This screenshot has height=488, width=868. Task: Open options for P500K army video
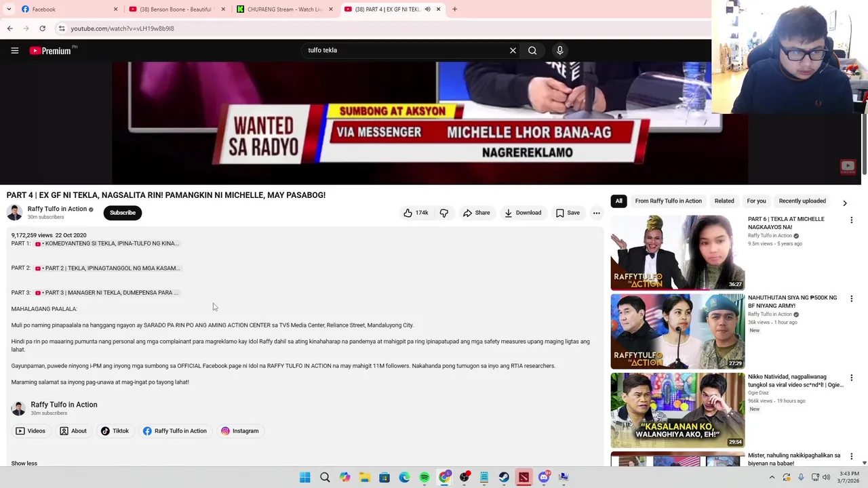click(x=852, y=299)
